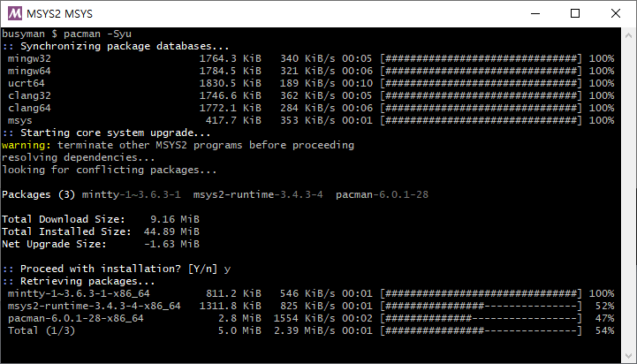Click the 'Total (1/3)' row label

42,330
